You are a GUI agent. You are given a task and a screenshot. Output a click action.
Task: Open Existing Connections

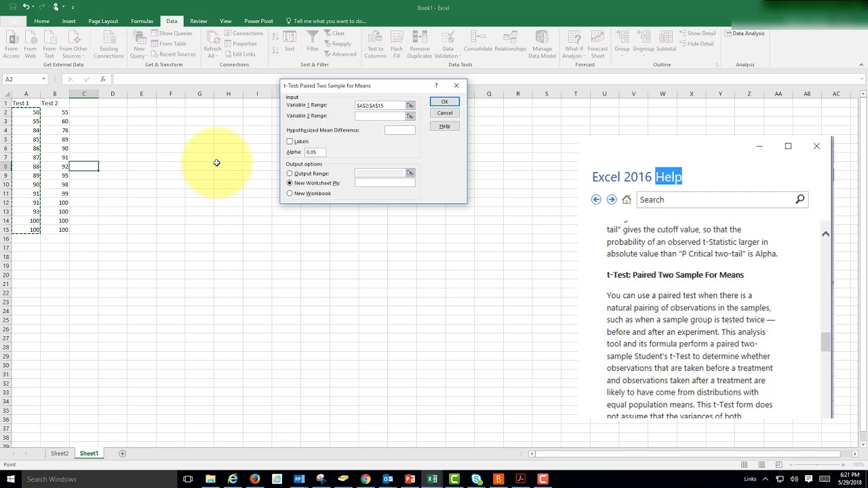108,44
